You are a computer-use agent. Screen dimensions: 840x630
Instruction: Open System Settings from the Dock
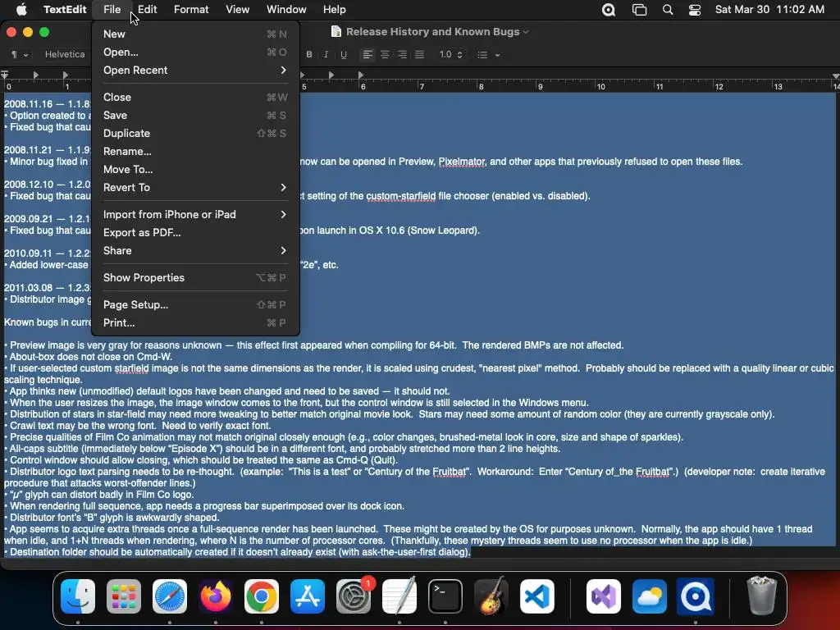tap(354, 596)
